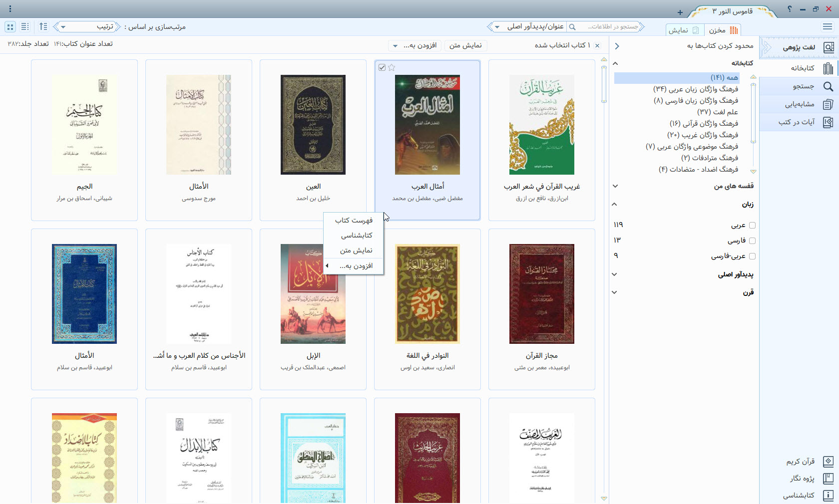Image resolution: width=839 pixels, height=504 pixels.
Task: Open the جستجو search sidebar icon
Action: coord(829,86)
